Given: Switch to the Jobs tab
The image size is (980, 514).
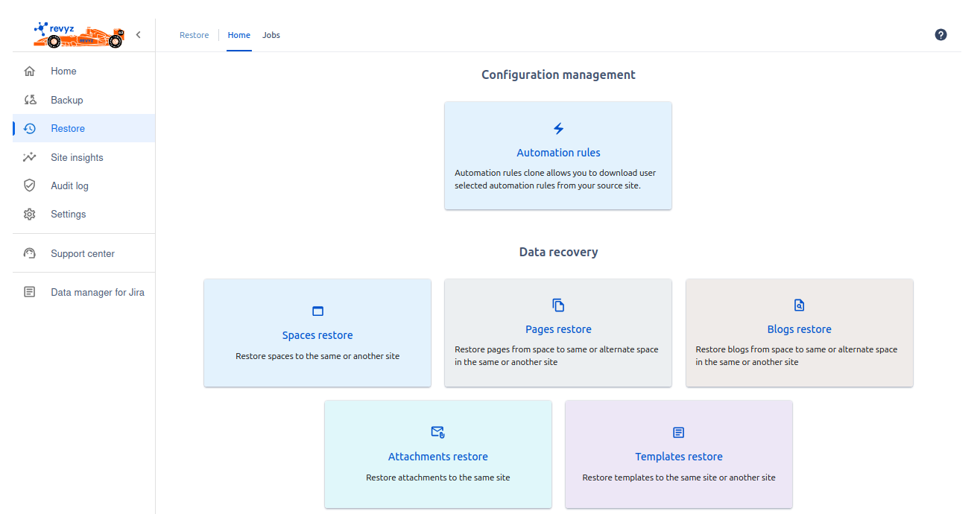Looking at the screenshot, I should pyautogui.click(x=271, y=35).
